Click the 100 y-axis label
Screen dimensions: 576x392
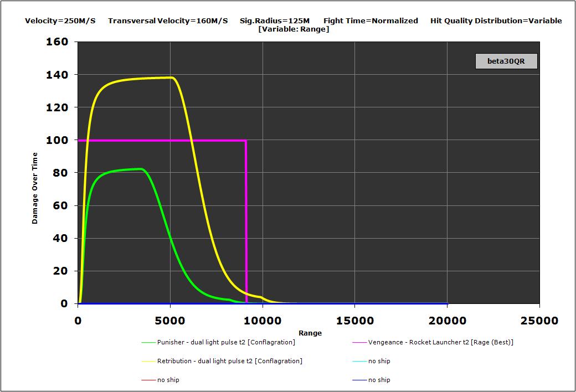click(57, 140)
